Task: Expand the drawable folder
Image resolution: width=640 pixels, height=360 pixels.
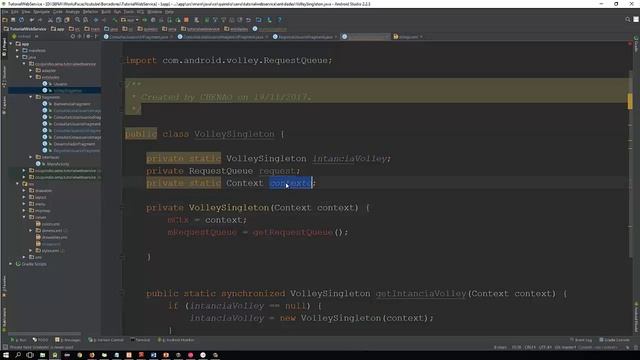Action: click(x=24, y=191)
